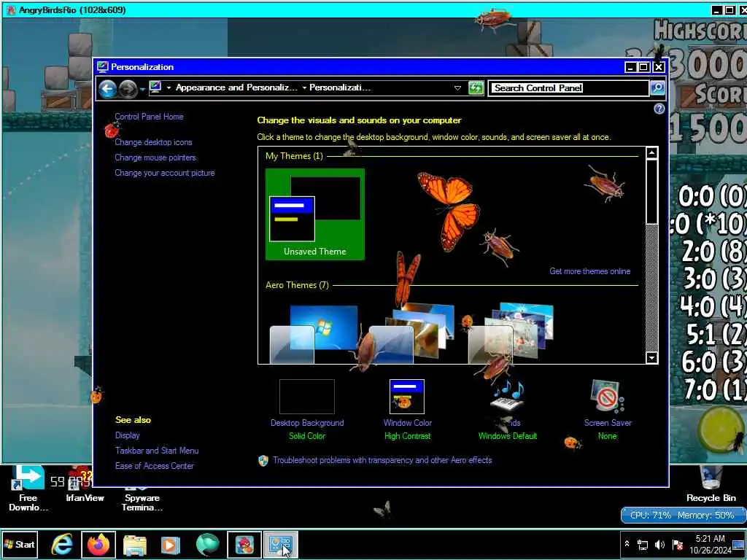Click the search magnifier icon
Screen dimensions: 747x560
tap(657, 88)
